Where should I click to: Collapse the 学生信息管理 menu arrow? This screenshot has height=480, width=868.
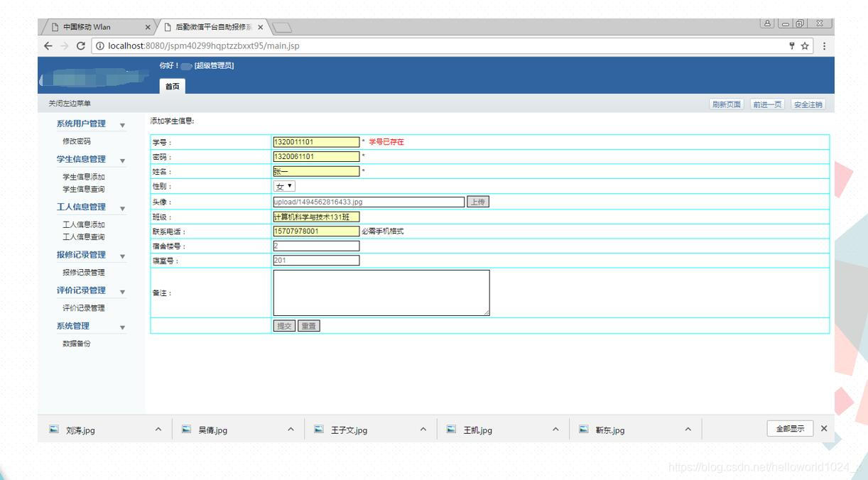coord(122,161)
